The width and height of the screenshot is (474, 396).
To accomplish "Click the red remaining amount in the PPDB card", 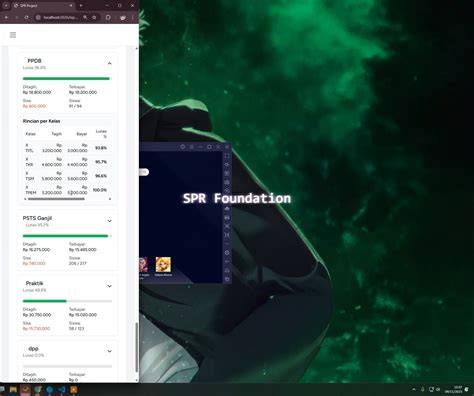I will coord(35,106).
